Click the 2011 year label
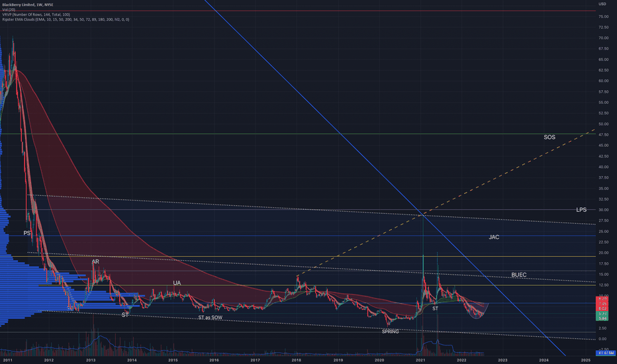The width and height of the screenshot is (617, 364). pyautogui.click(x=7, y=360)
